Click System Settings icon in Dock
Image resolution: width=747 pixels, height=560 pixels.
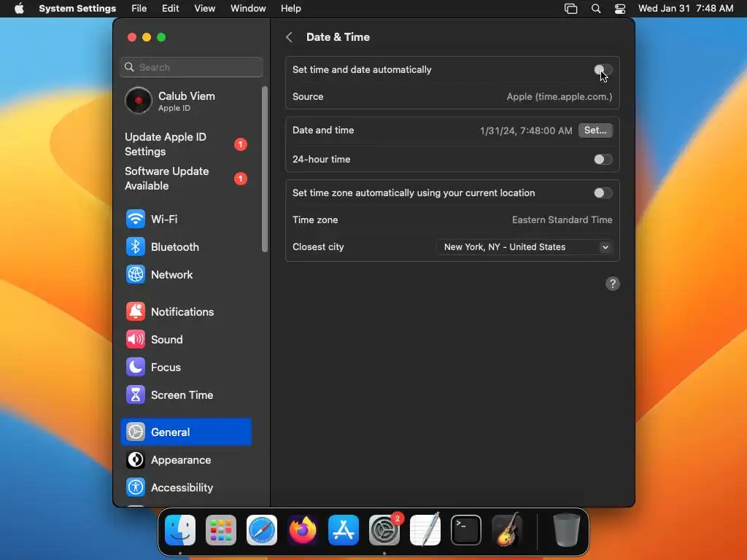point(384,529)
